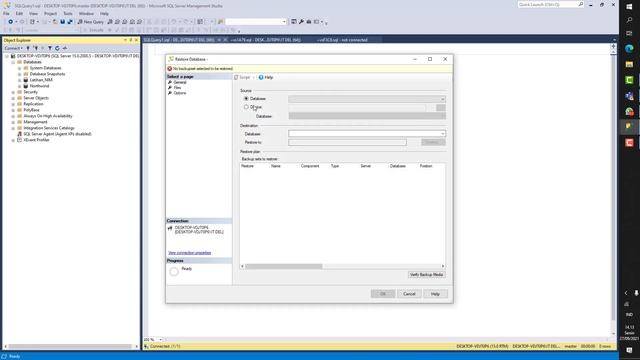The image size is (640, 360).
Task: Open the File menu
Action: pyautogui.click(x=7, y=13)
